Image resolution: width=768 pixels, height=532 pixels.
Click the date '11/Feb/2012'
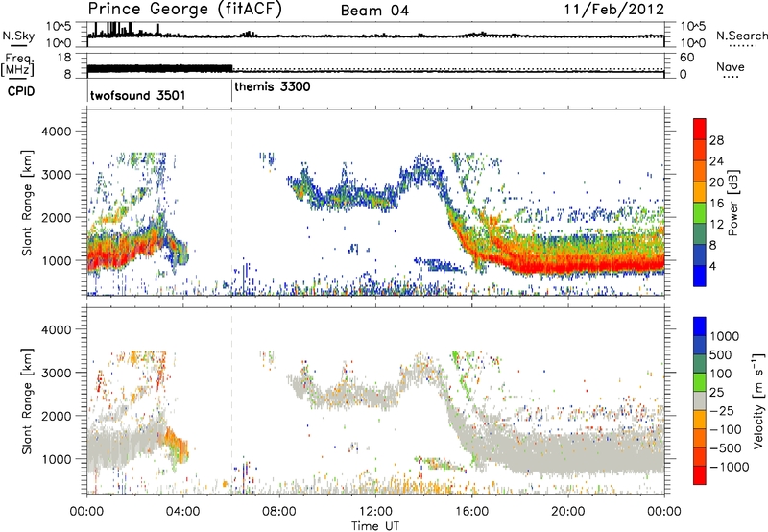pyautogui.click(x=614, y=9)
